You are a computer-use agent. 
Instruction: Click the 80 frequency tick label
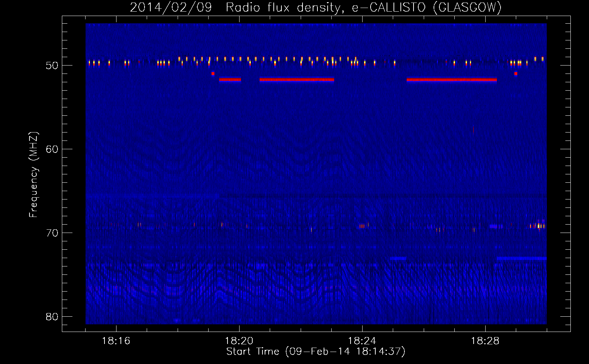[52, 317]
